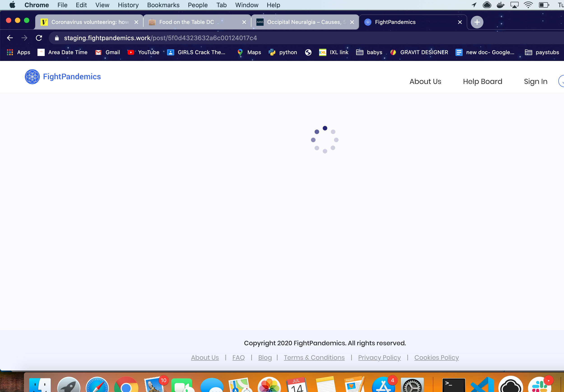Switch to the Occipital Neuralgia tab

(x=305, y=22)
